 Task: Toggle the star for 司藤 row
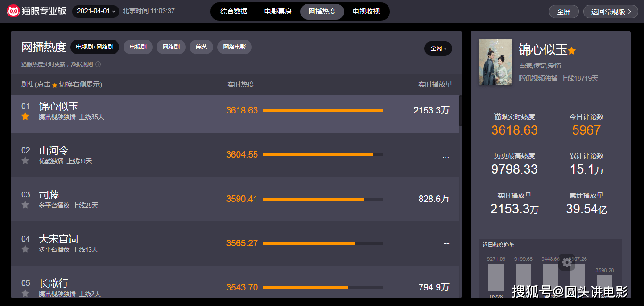point(25,205)
